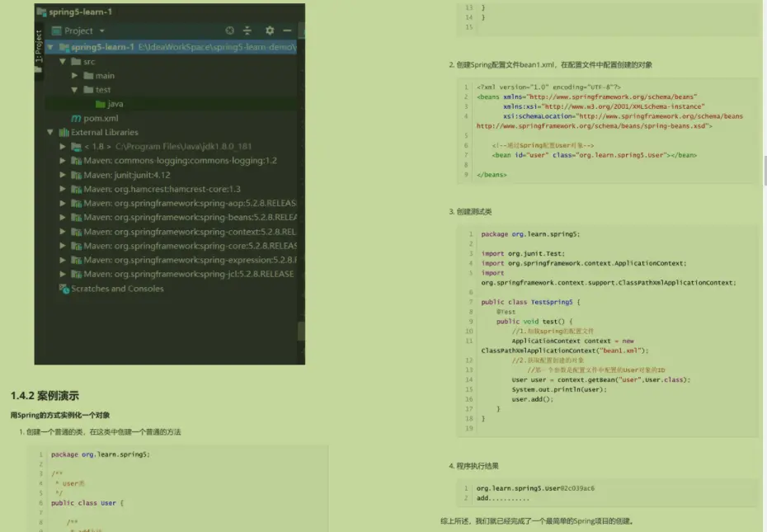Click the IDE project tree vertical scrollbar

[x=301, y=332]
